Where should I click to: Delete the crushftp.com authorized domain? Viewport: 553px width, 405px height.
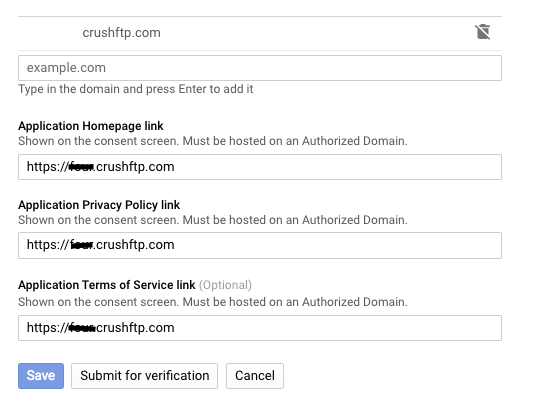(482, 32)
